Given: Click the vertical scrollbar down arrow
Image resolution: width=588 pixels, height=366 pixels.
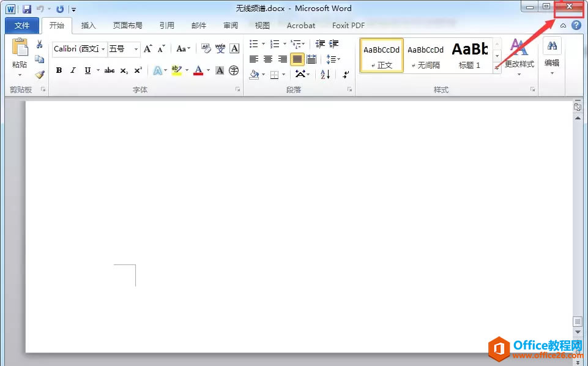Looking at the screenshot, I should [x=578, y=332].
